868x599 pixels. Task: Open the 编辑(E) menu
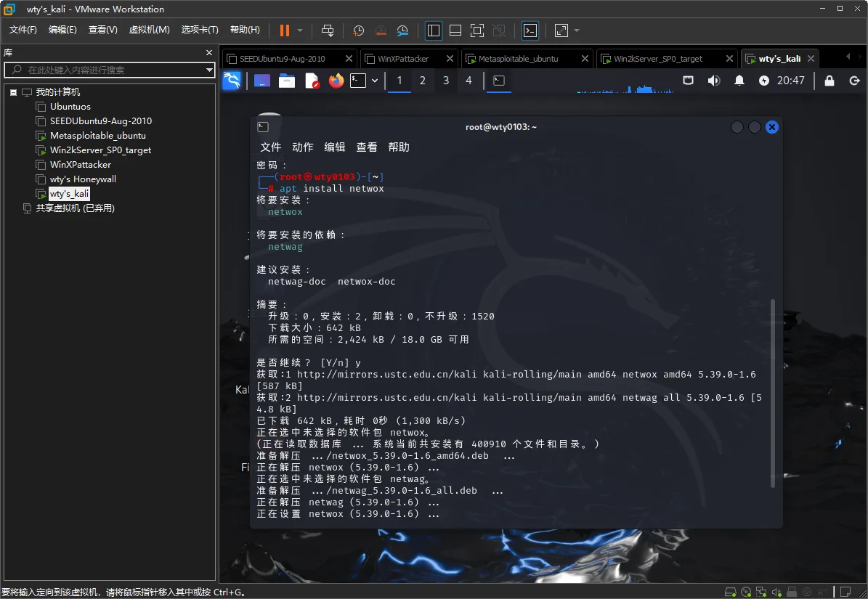click(62, 30)
